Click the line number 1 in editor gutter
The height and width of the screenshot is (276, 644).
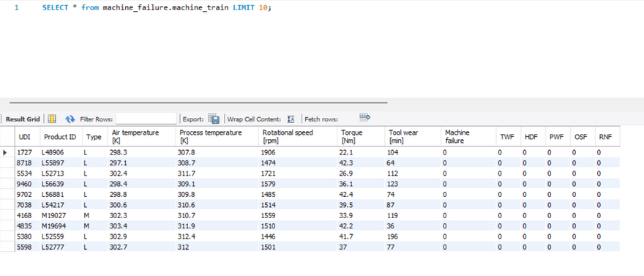coord(16,8)
